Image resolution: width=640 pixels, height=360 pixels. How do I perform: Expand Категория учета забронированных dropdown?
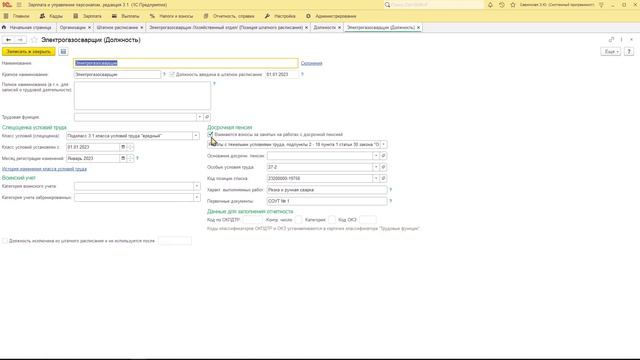pos(196,198)
